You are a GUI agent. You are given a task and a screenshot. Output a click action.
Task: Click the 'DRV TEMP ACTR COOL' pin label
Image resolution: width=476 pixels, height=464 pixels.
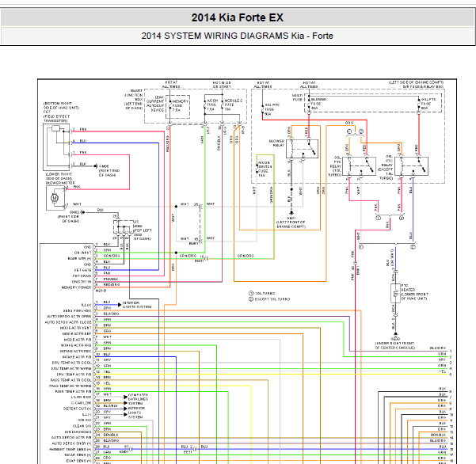(x=71, y=363)
